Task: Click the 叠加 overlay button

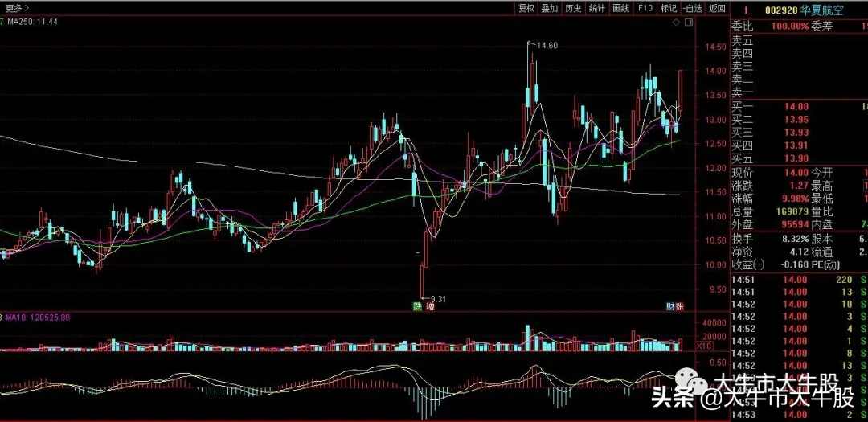Action: tap(550, 8)
